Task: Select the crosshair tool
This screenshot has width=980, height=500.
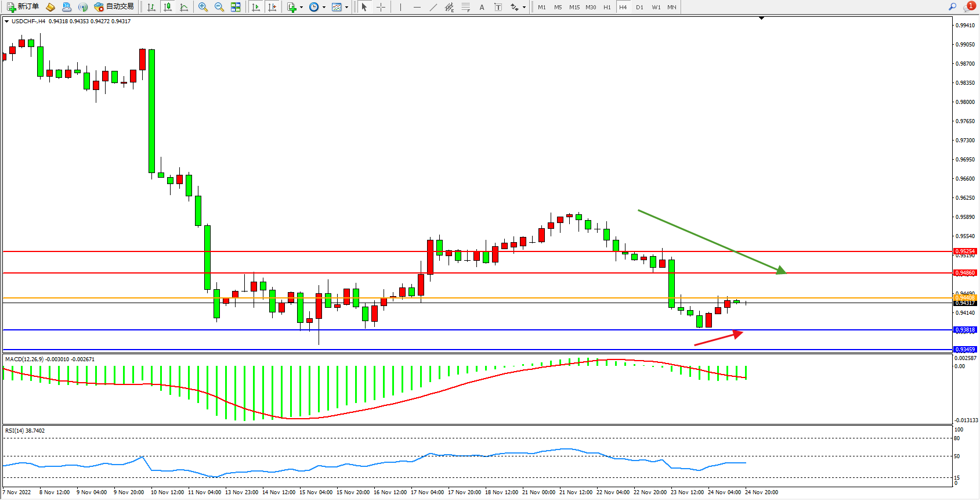Action: pyautogui.click(x=381, y=7)
